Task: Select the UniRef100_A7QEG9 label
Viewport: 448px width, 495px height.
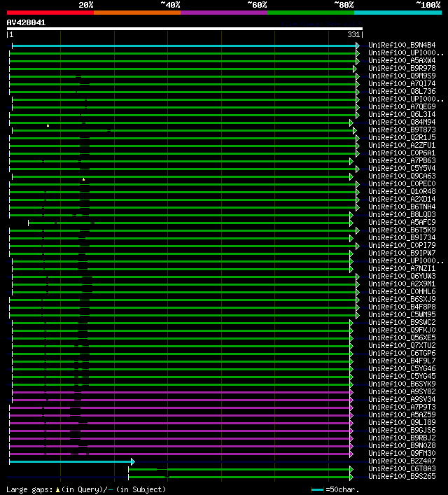Action: (x=402, y=106)
